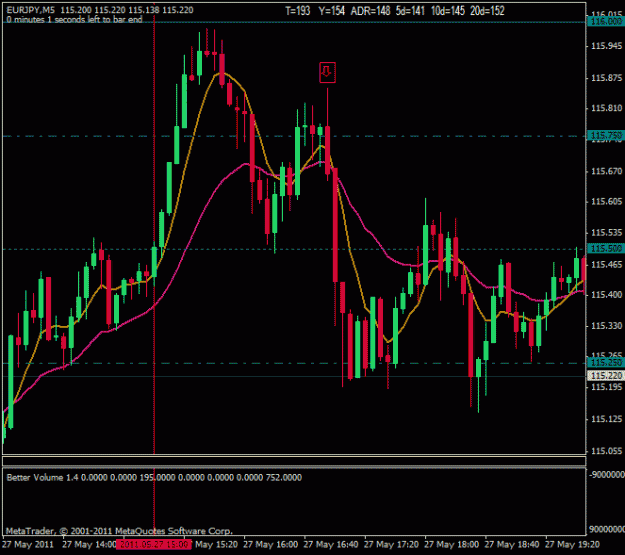The width and height of the screenshot is (625, 555).
Task: Click the 115.250 price level label
Action: (x=606, y=362)
